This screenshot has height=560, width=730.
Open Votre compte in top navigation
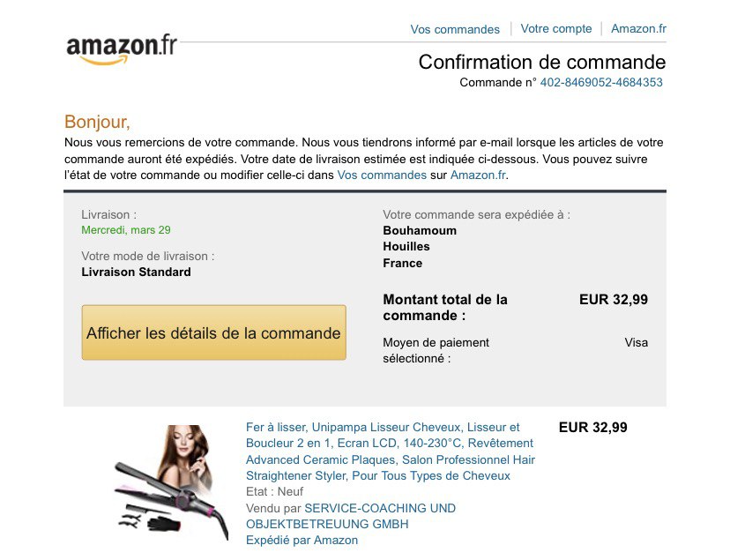(556, 28)
